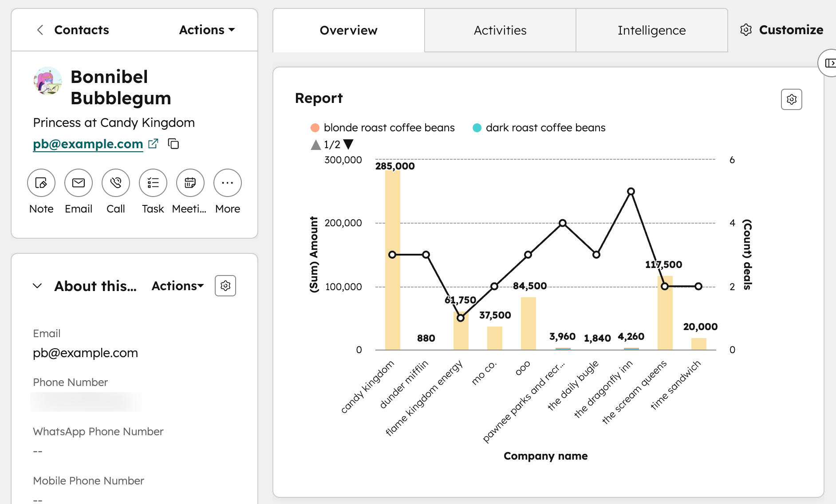Click the Note icon button

click(41, 183)
